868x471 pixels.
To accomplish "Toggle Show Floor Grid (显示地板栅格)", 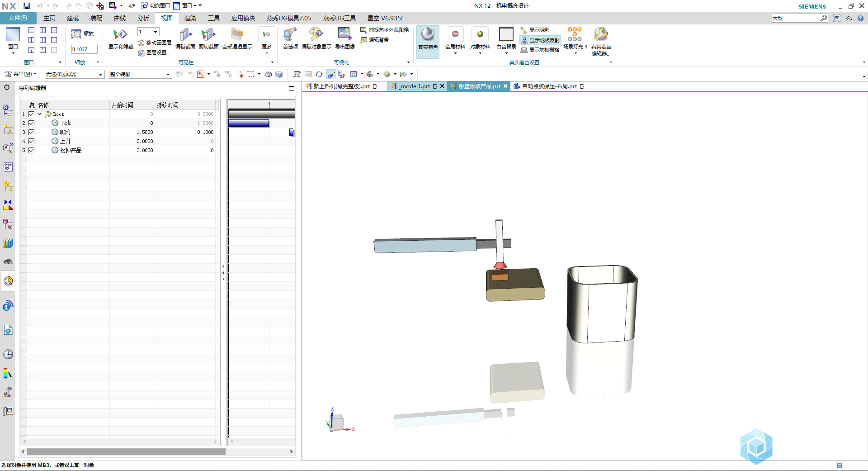I will click(x=540, y=50).
